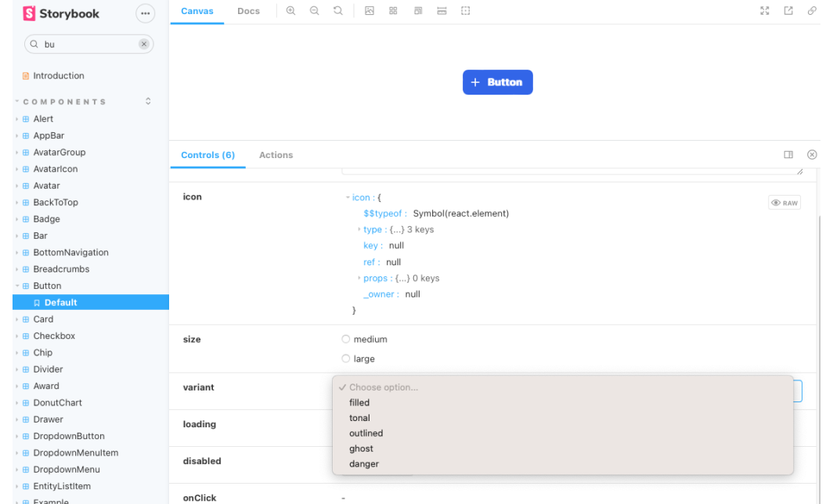Open the viewport size tool
This screenshot has height=504, width=833.
[418, 11]
